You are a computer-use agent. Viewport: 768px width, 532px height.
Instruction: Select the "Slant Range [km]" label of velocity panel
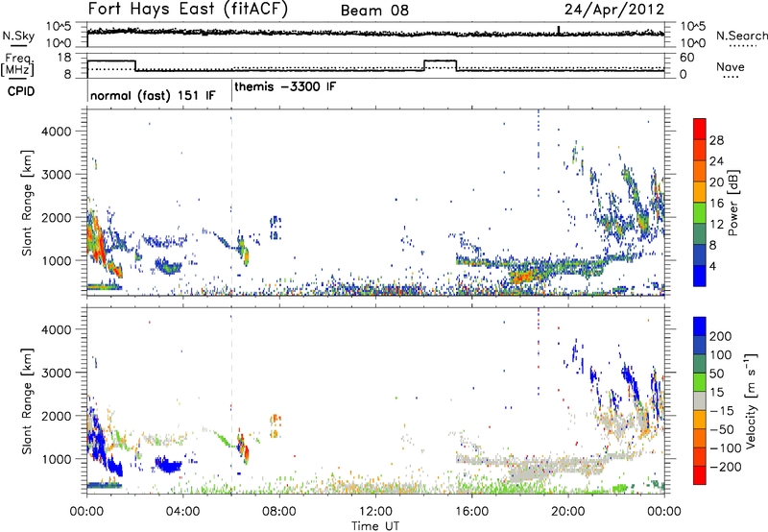click(x=28, y=400)
